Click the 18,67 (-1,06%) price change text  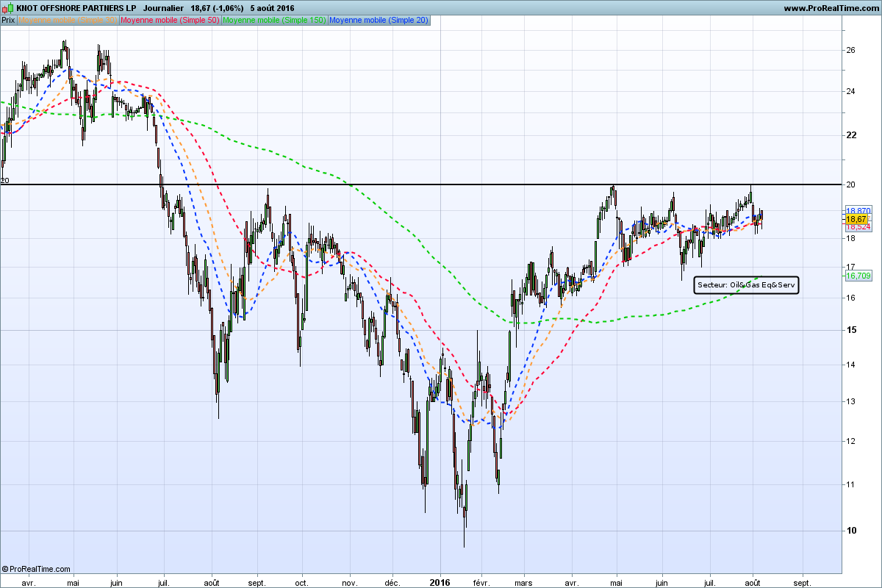(x=218, y=8)
